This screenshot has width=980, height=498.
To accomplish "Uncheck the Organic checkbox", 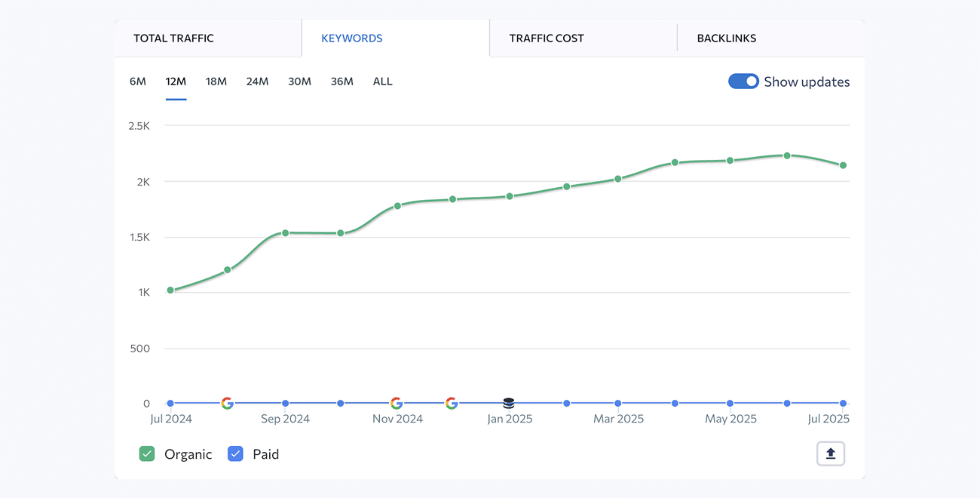I will click(x=147, y=454).
